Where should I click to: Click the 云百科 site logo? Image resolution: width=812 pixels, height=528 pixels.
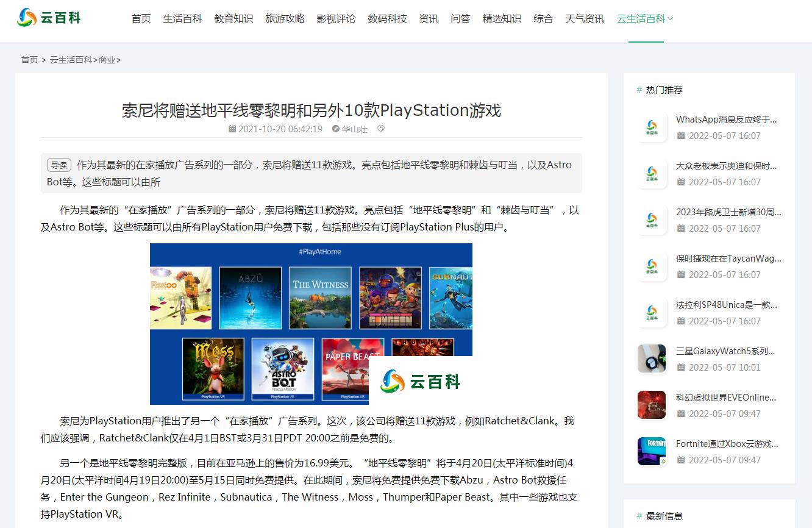pos(49,18)
